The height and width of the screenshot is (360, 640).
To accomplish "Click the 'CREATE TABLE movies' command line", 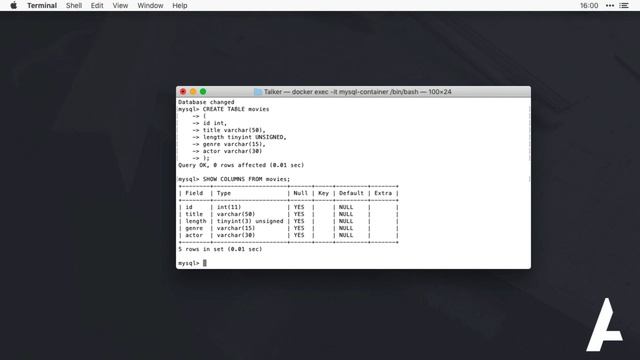I will 224,109.
